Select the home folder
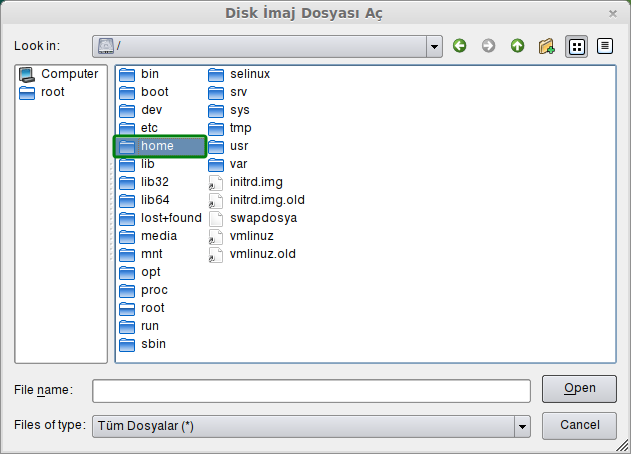Image resolution: width=631 pixels, height=454 pixels. (160, 146)
